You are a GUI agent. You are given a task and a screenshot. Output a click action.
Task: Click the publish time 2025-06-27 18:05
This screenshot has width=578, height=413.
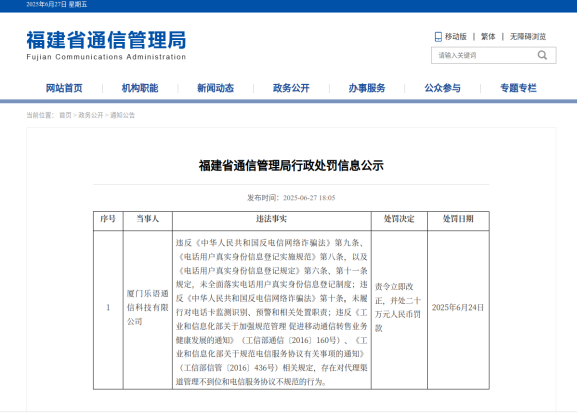click(309, 198)
